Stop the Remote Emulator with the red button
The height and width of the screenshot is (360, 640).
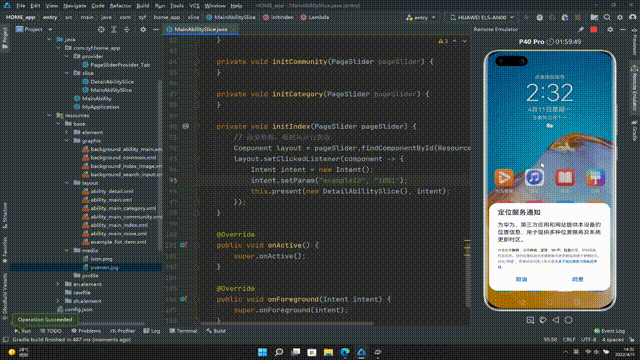point(594,29)
